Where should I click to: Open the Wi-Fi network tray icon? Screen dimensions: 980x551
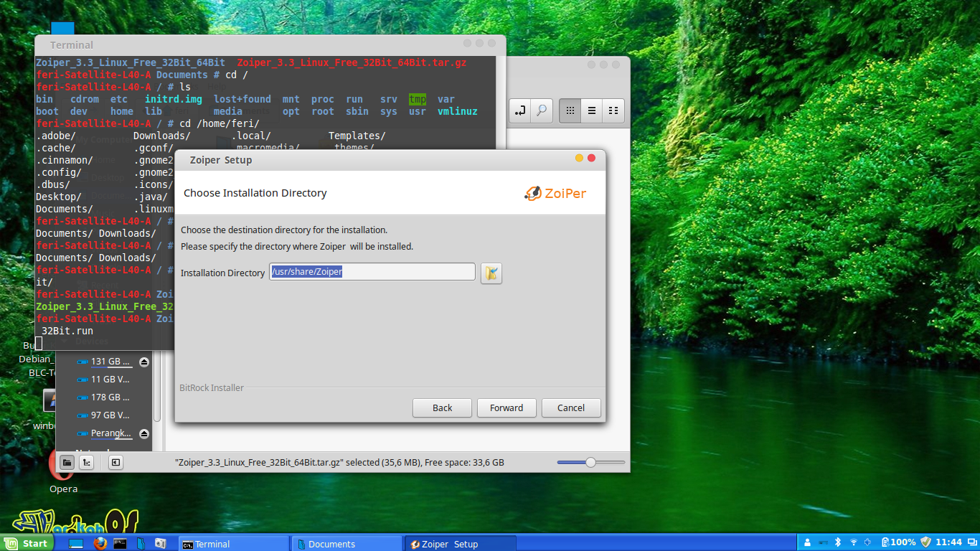(854, 542)
